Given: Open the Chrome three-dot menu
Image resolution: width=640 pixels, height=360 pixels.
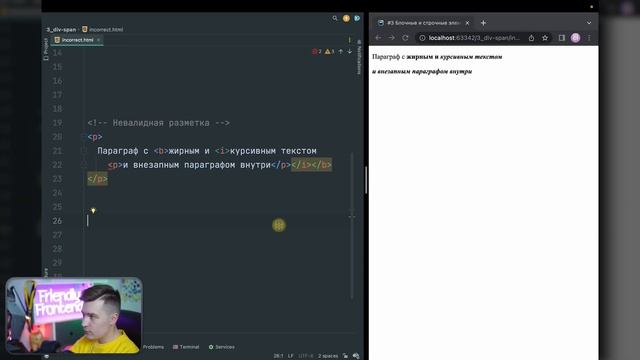Looking at the screenshot, I should pos(589,38).
